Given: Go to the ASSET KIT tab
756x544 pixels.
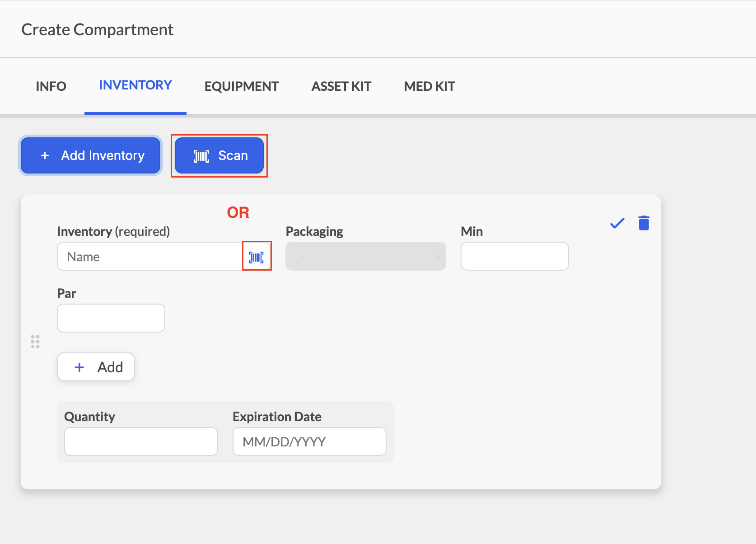Looking at the screenshot, I should pos(341,86).
